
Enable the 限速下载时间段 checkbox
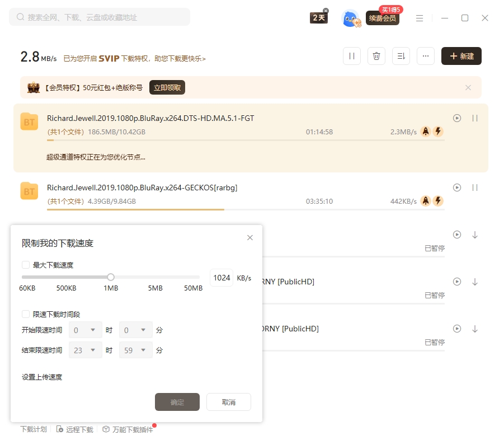tap(26, 314)
